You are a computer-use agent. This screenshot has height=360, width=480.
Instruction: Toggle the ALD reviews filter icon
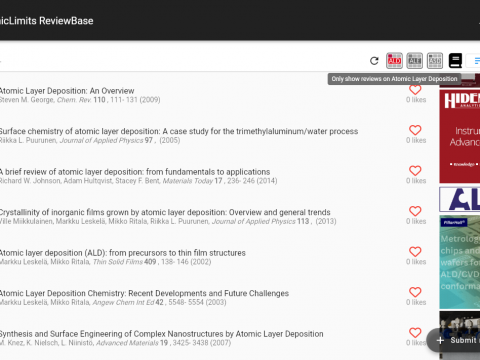click(x=394, y=61)
